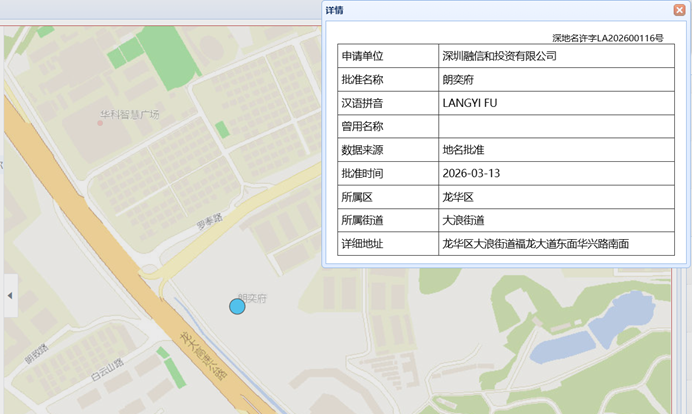Click the 数据来源 row label
Viewport: 692px width, 414px height.
point(362,150)
